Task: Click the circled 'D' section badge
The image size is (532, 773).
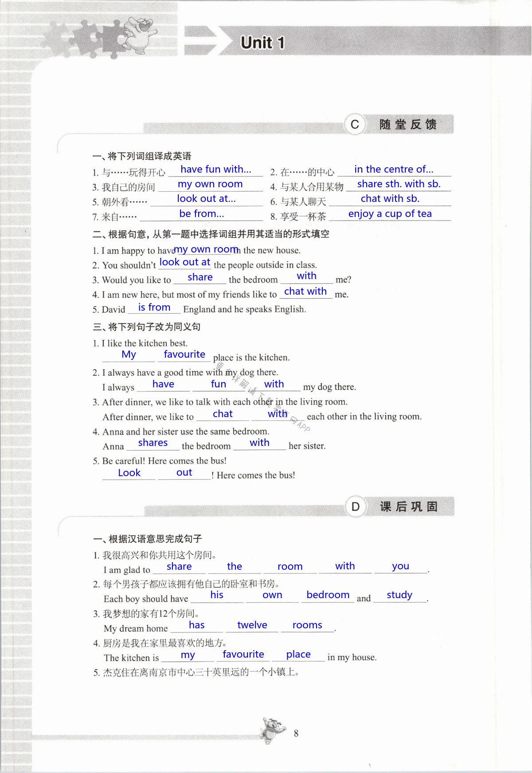Action: click(x=356, y=506)
